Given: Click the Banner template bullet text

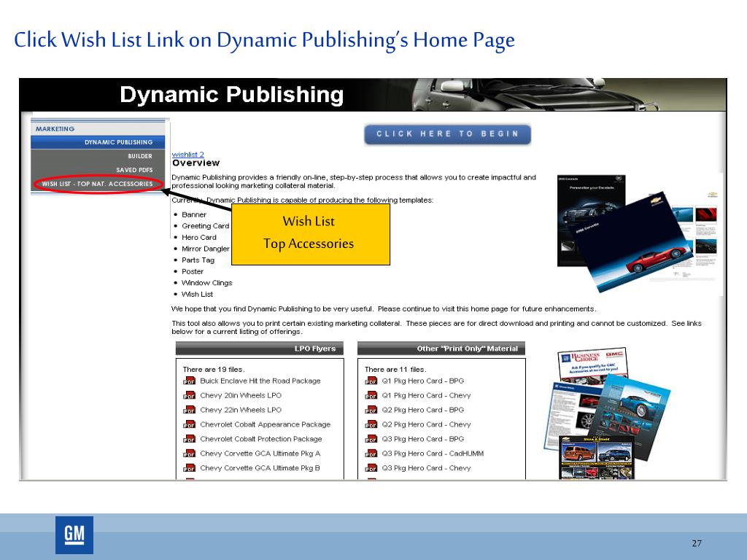Looking at the screenshot, I should point(194,215).
